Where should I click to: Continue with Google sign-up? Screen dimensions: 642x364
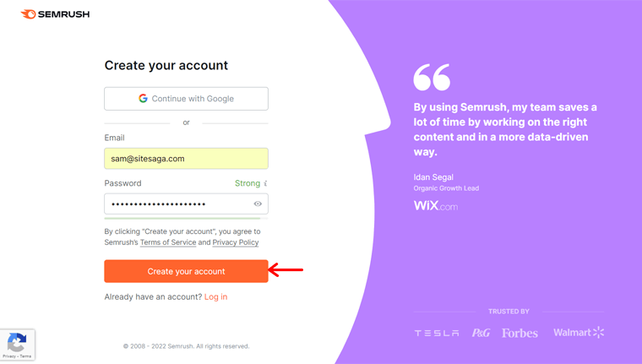187,99
